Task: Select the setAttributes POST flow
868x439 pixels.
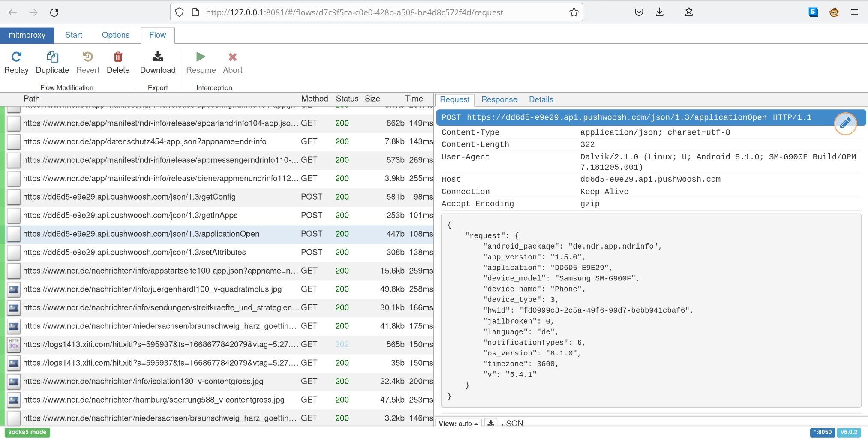Action: pos(135,252)
